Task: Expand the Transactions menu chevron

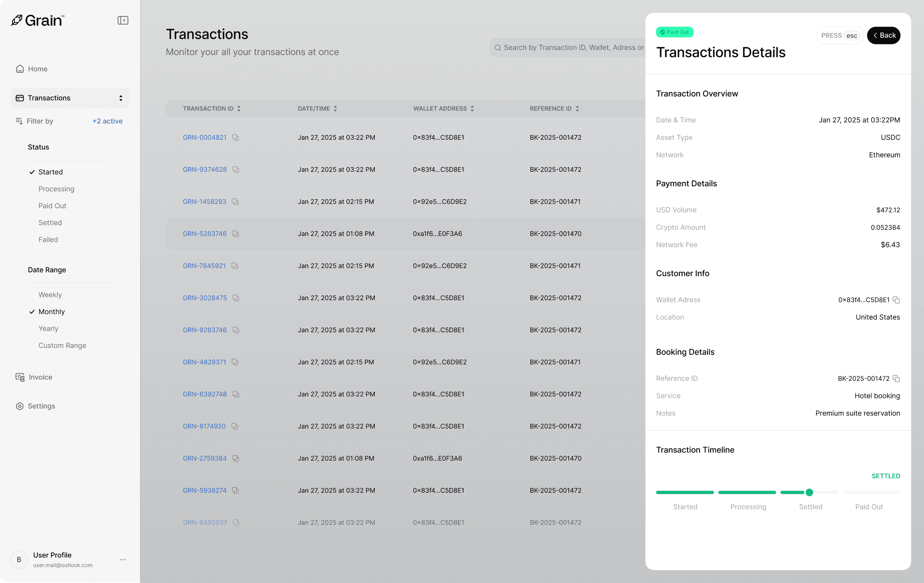Action: pyautogui.click(x=120, y=98)
